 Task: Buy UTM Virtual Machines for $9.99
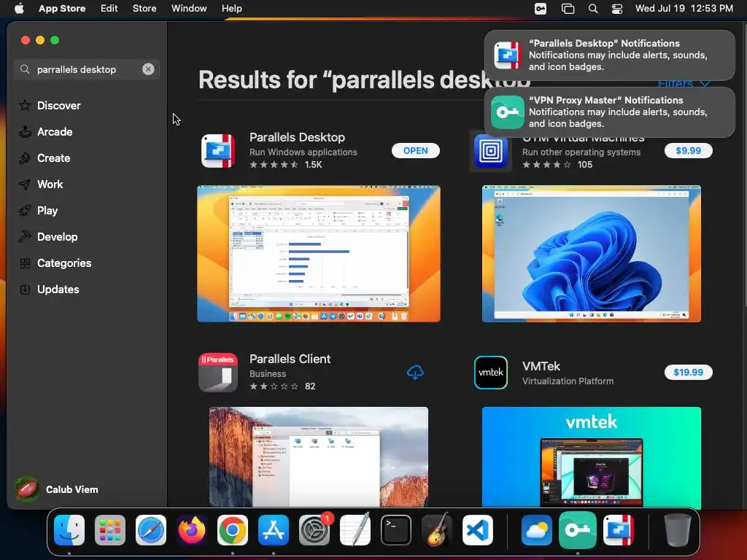pos(688,150)
